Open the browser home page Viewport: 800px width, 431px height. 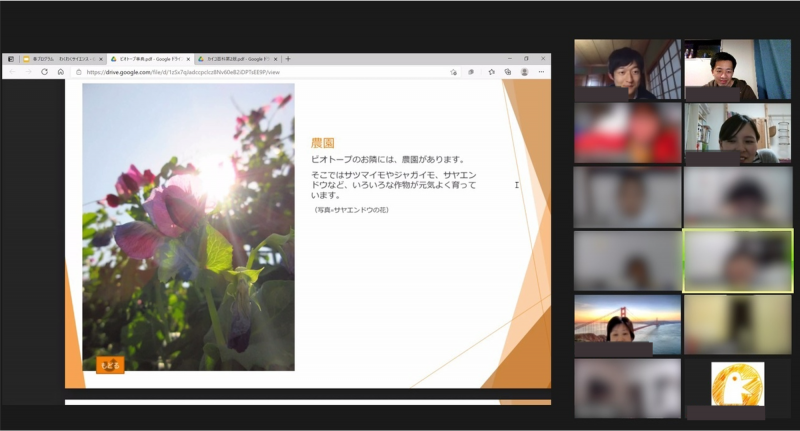click(x=60, y=72)
